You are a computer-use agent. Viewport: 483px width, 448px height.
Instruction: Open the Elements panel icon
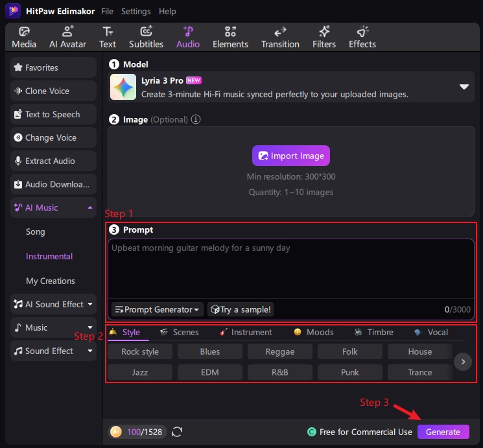tap(230, 31)
